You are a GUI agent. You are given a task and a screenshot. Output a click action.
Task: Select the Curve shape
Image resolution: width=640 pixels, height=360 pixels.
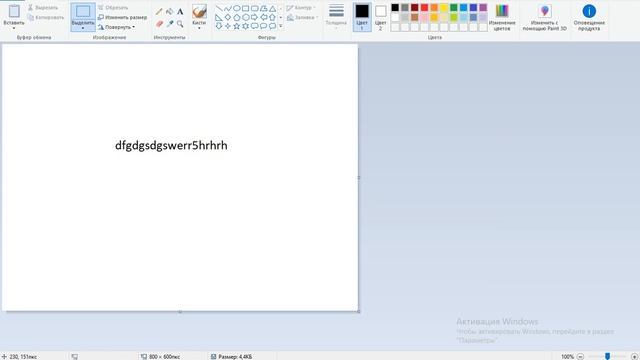(x=228, y=8)
